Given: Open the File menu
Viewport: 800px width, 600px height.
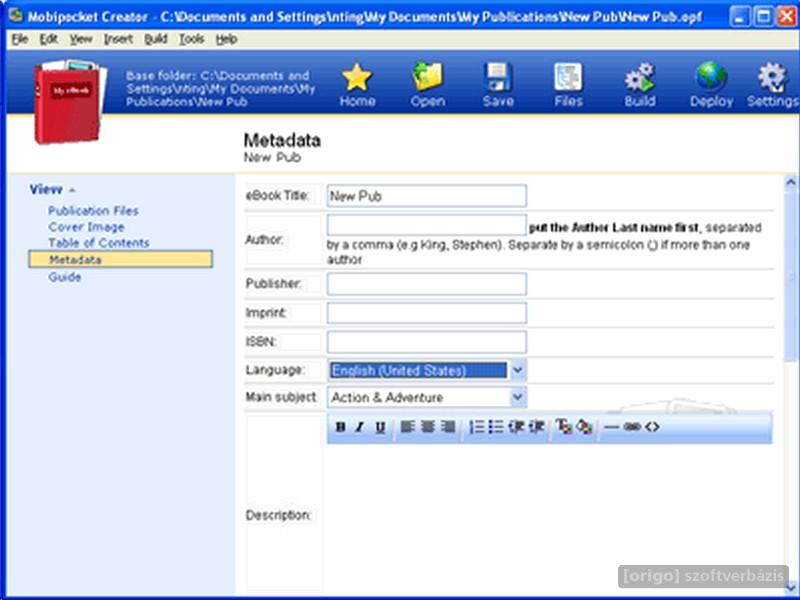Looking at the screenshot, I should (19, 39).
